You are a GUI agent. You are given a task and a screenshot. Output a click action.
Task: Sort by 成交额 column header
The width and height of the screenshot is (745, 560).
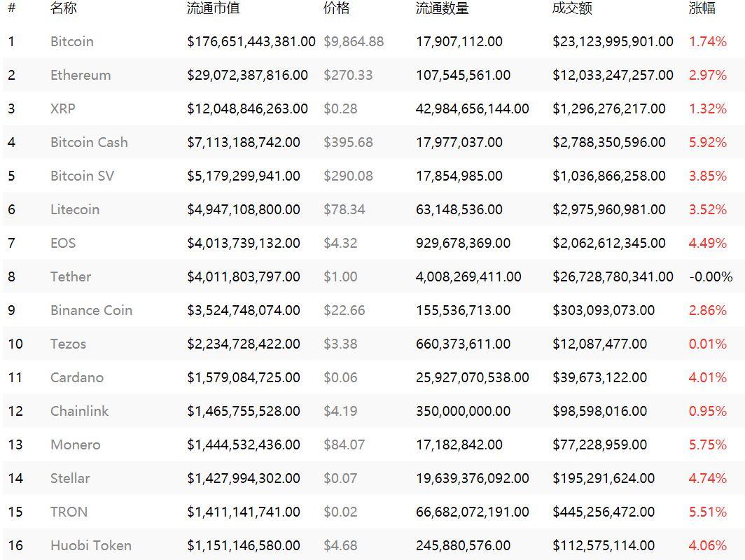point(572,8)
